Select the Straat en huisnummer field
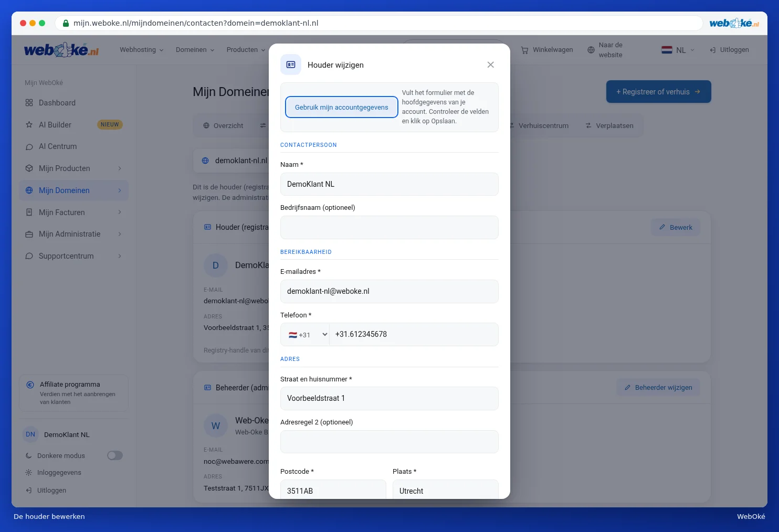The width and height of the screenshot is (779, 532). point(389,398)
